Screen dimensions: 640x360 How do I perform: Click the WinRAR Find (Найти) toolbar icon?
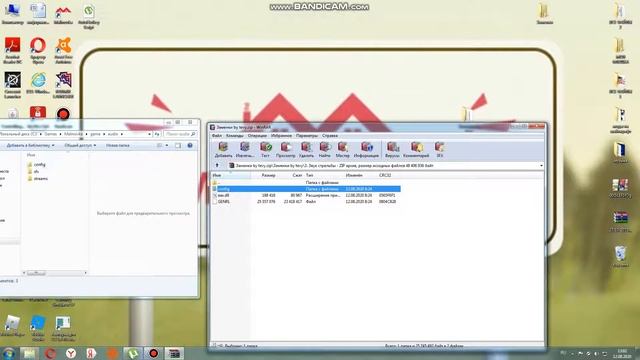click(324, 149)
